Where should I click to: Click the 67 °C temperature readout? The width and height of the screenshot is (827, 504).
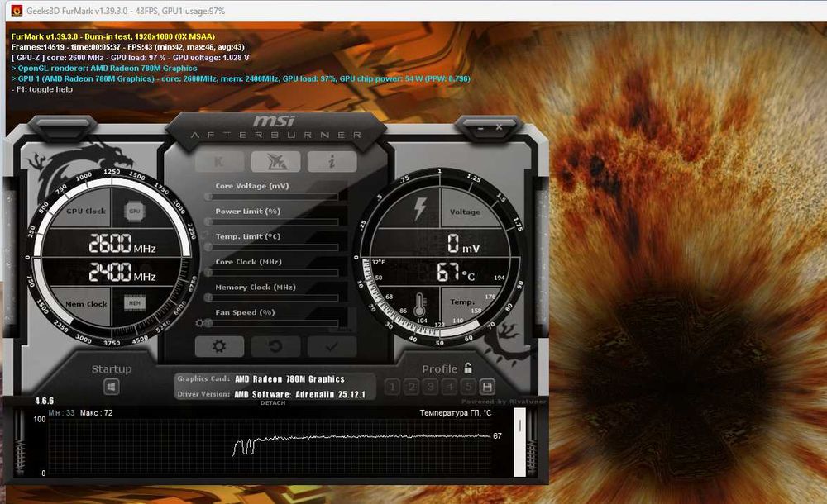click(x=455, y=273)
